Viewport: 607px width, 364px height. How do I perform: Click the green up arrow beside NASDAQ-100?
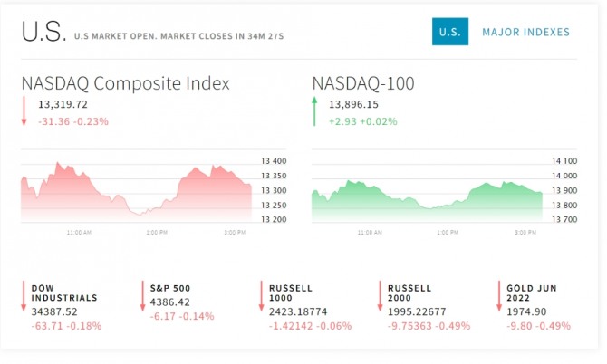tap(314, 111)
